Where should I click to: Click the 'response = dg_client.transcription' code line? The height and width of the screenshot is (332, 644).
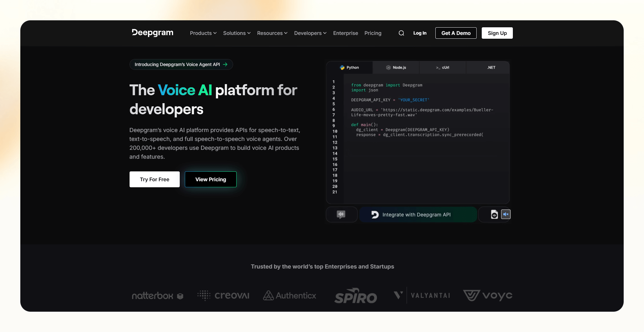pos(419,135)
